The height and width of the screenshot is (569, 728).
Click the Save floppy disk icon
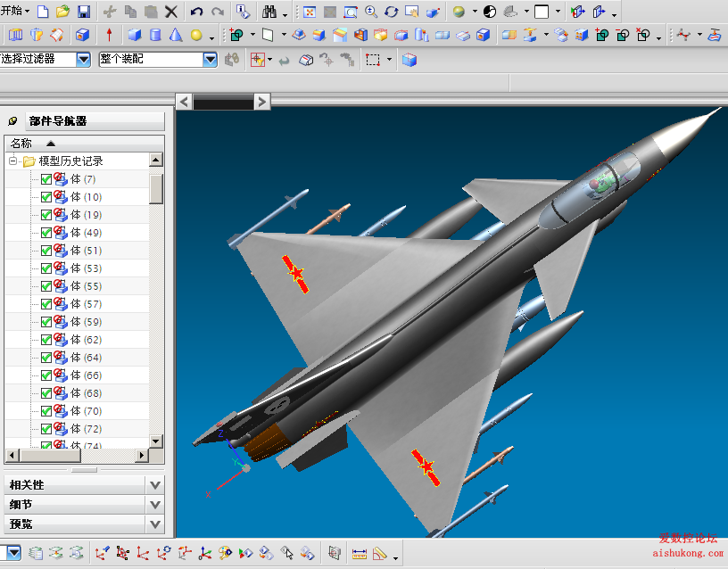point(84,12)
